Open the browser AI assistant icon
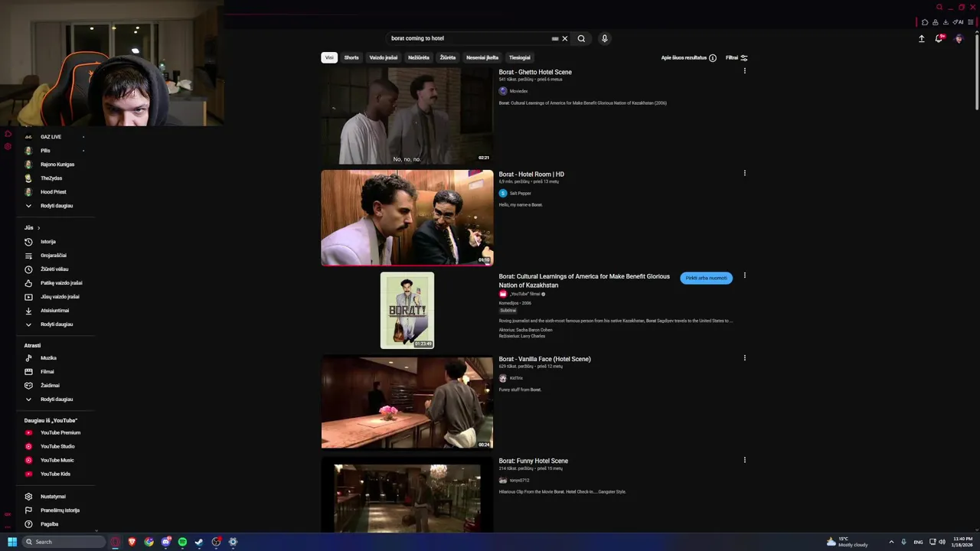This screenshot has width=980, height=551. point(958,22)
